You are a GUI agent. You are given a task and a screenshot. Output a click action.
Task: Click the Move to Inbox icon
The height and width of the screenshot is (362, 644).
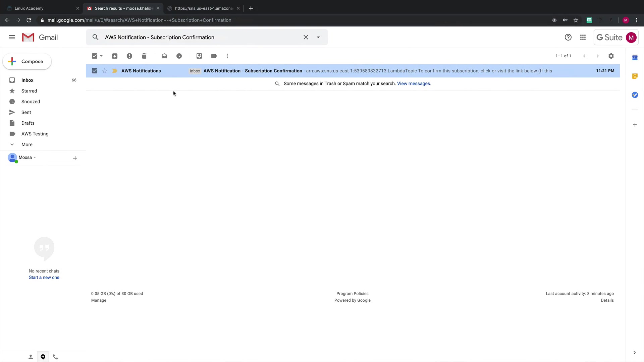pos(199,56)
